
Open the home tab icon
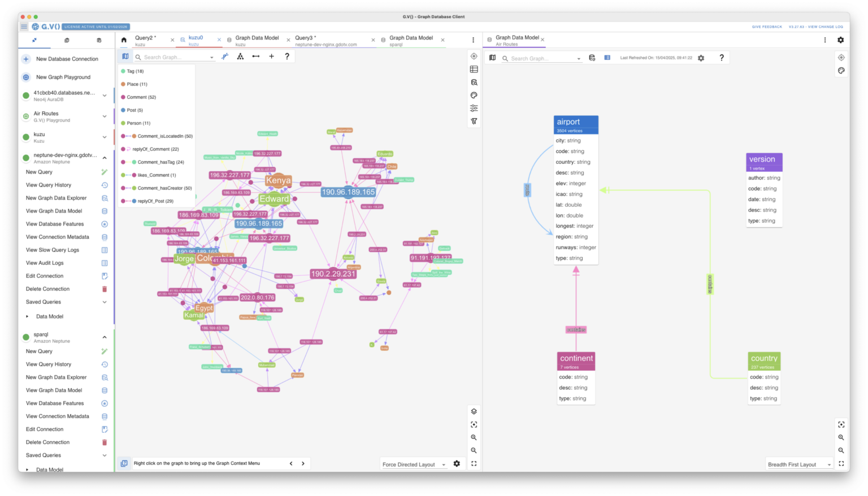(x=124, y=40)
